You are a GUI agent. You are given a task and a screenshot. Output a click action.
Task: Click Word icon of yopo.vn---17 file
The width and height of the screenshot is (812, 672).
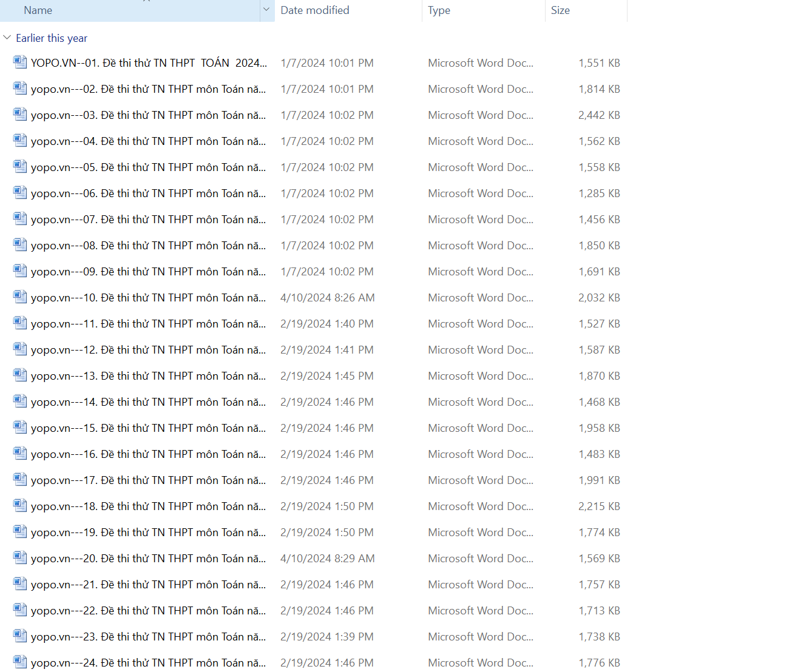click(x=20, y=479)
